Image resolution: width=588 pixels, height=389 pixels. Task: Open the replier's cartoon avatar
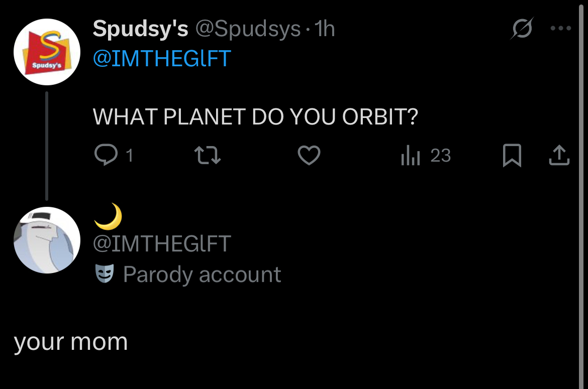point(47,240)
